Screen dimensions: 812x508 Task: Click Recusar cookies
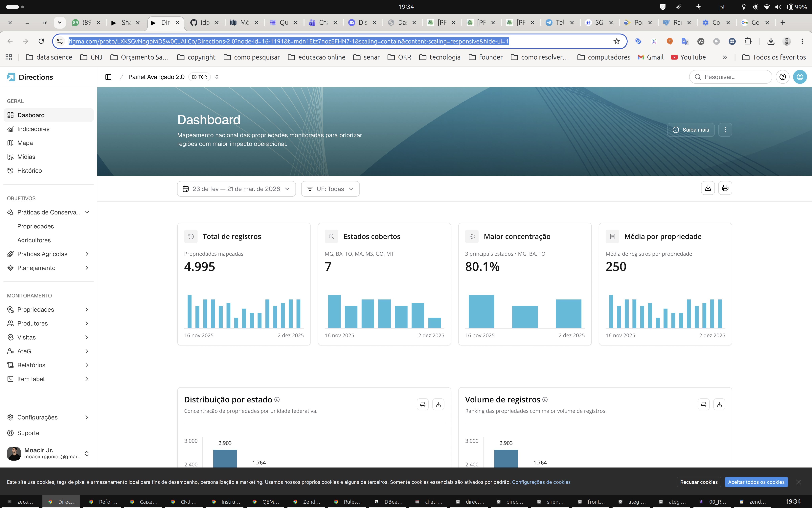click(x=699, y=482)
